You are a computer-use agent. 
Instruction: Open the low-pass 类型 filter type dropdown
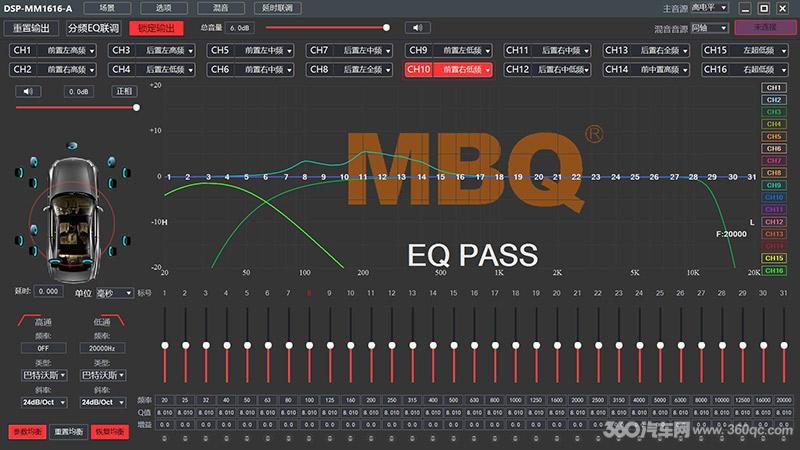tap(103, 375)
